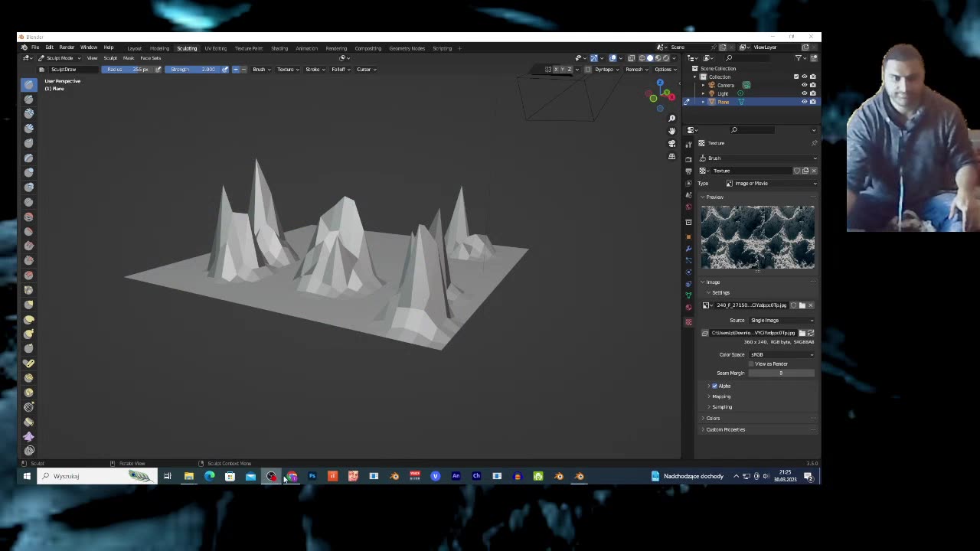The width and height of the screenshot is (980, 551).
Task: Click the viewport zoom magnifier icon
Action: [671, 119]
